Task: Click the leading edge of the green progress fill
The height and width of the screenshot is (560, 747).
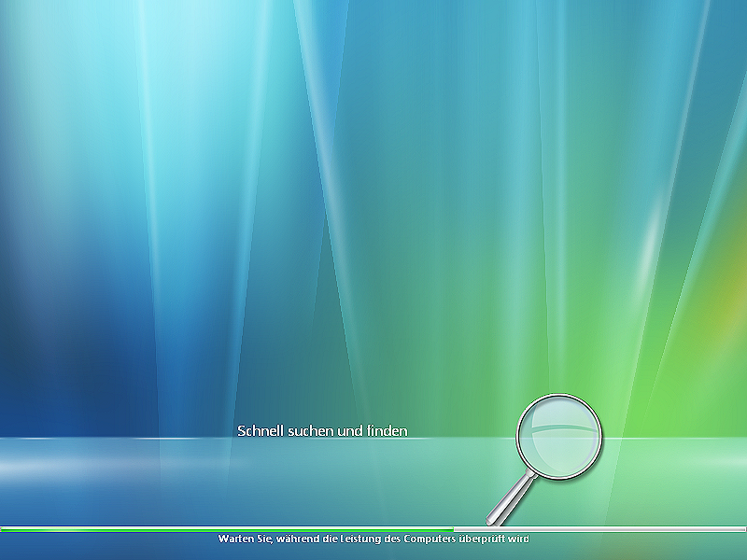Action: (x=453, y=528)
